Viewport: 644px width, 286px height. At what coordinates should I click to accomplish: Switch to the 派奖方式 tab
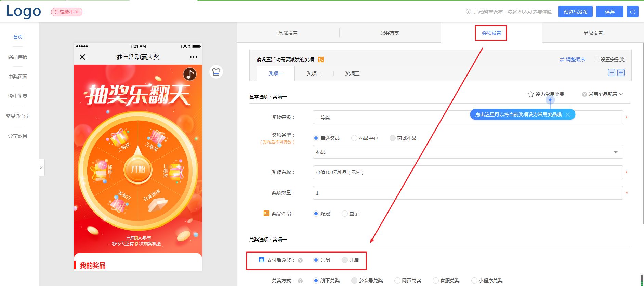point(390,33)
